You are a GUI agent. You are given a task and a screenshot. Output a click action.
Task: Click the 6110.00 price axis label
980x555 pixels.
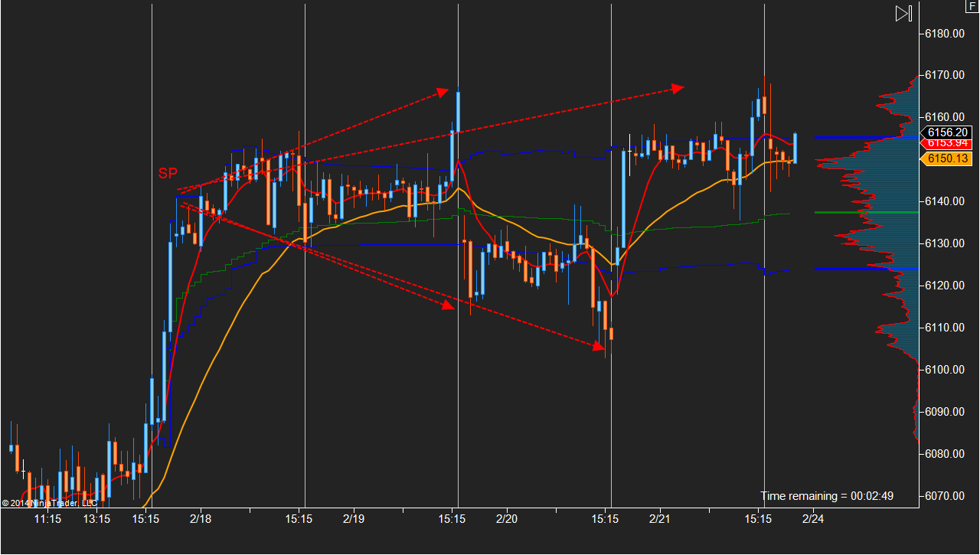tap(944, 328)
